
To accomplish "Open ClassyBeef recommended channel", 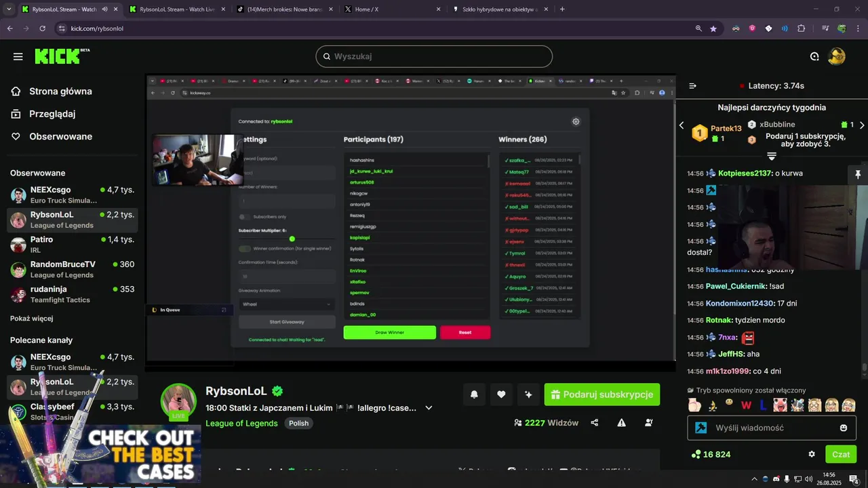I will coord(73,411).
